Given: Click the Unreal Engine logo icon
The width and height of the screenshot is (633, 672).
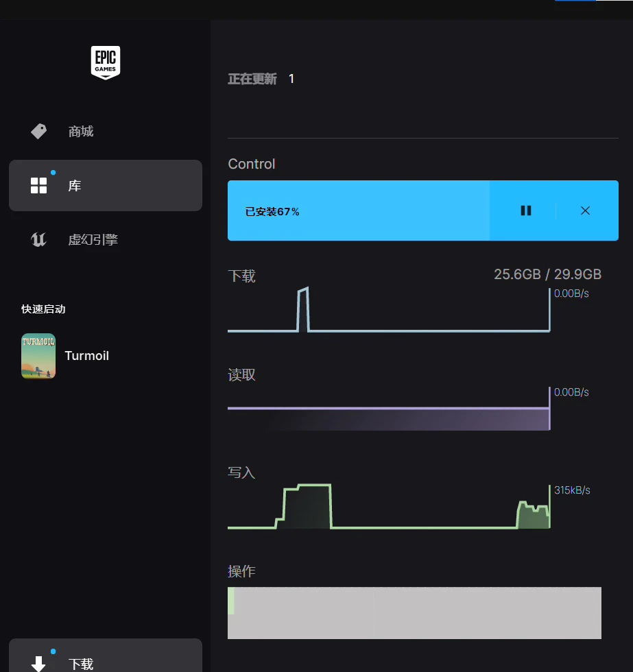Looking at the screenshot, I should pos(38,239).
